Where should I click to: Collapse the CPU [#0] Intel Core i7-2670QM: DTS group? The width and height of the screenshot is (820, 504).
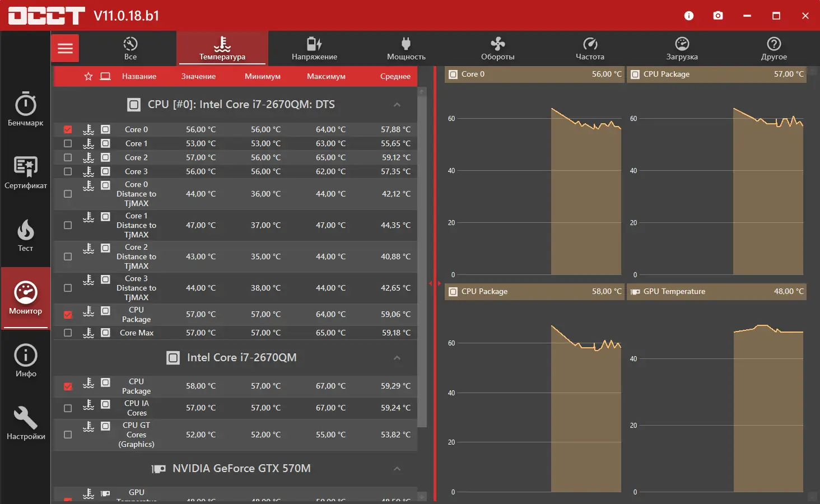tap(397, 105)
